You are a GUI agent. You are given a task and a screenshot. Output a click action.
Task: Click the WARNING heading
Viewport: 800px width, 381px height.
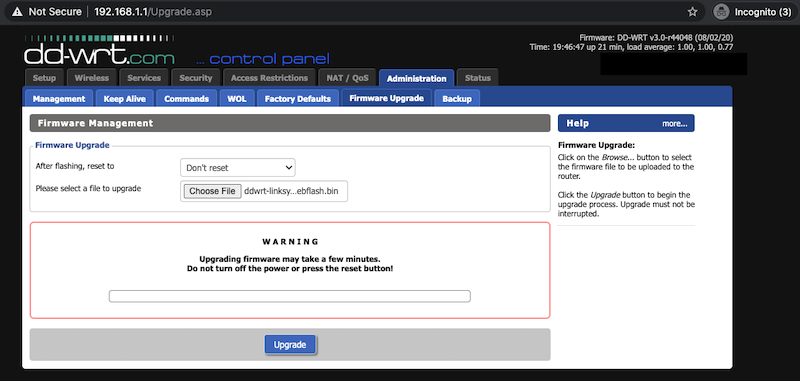290,241
